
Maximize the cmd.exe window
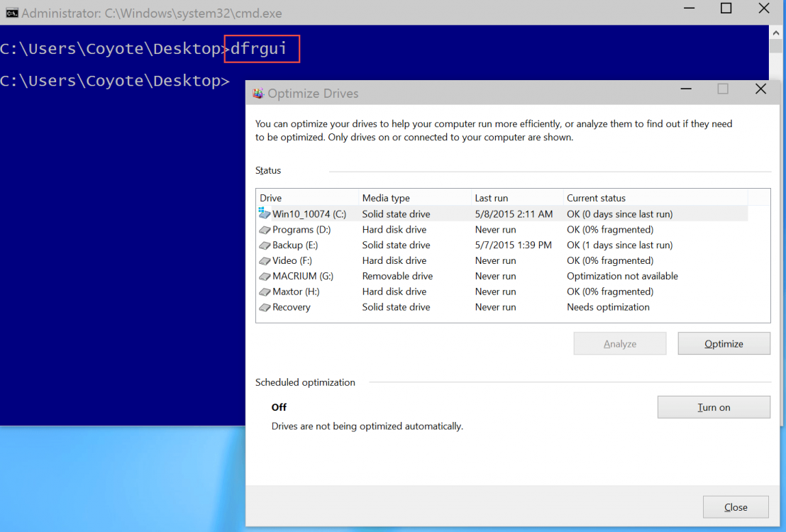[x=726, y=9]
